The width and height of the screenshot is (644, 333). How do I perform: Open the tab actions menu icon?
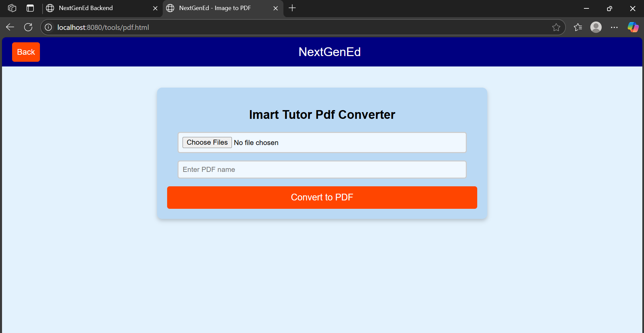tap(30, 8)
